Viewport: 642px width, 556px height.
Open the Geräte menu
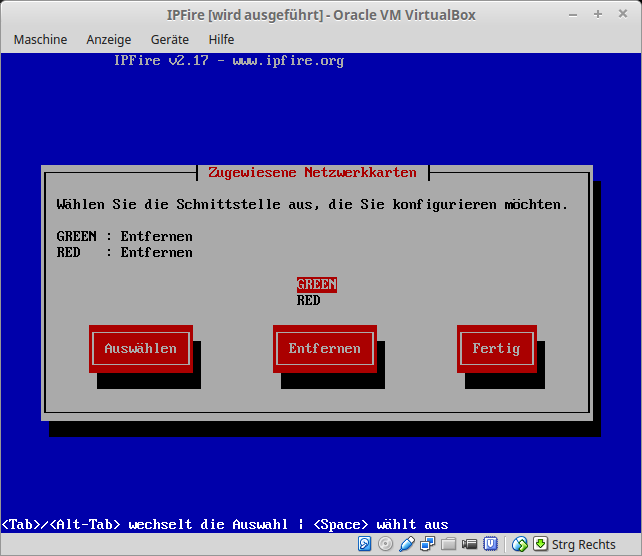click(170, 40)
